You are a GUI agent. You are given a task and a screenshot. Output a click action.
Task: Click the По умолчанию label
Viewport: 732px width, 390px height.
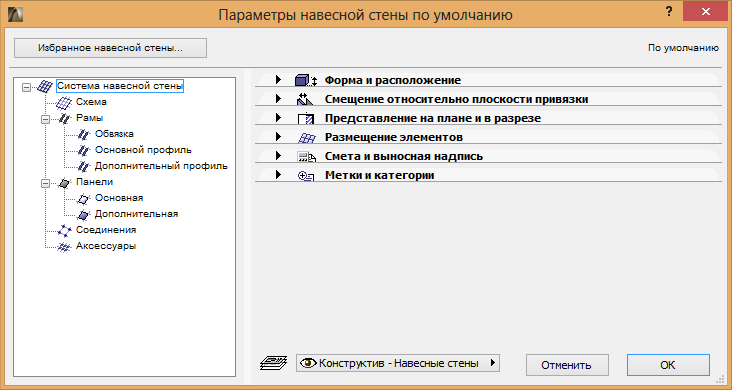[x=683, y=48]
